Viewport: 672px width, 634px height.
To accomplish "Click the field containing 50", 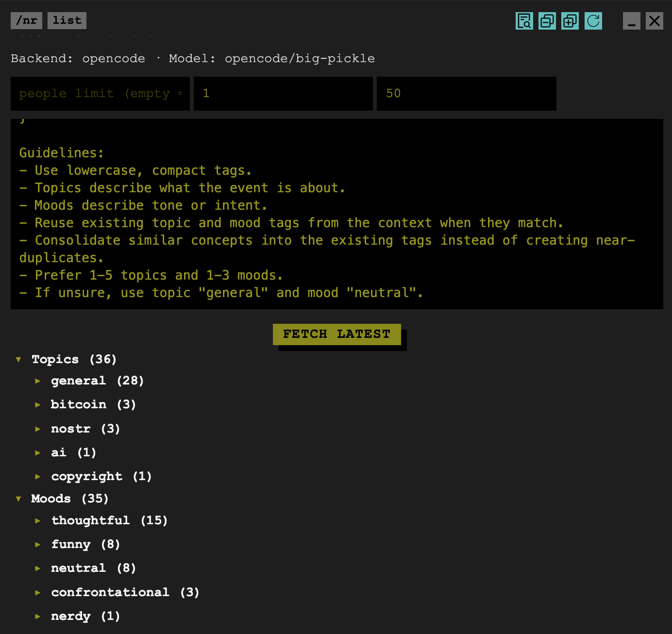I will coord(467,94).
